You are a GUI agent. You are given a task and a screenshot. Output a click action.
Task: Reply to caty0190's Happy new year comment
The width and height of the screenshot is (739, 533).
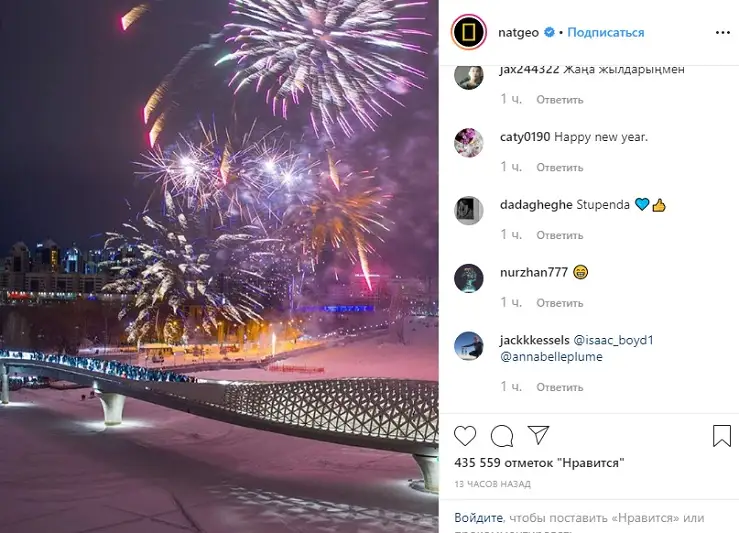(x=559, y=167)
